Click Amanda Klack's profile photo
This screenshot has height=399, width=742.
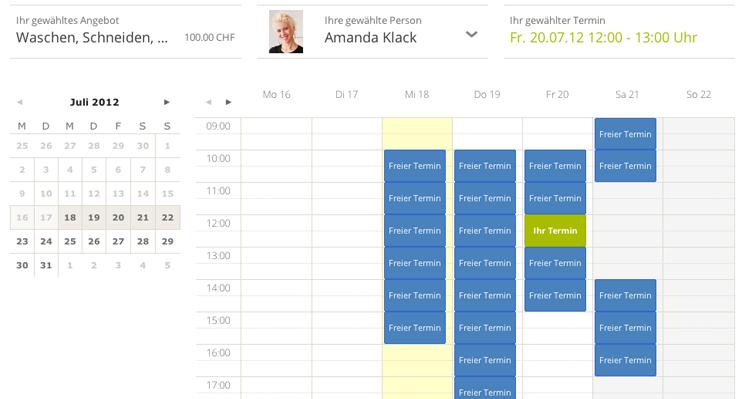(x=286, y=32)
